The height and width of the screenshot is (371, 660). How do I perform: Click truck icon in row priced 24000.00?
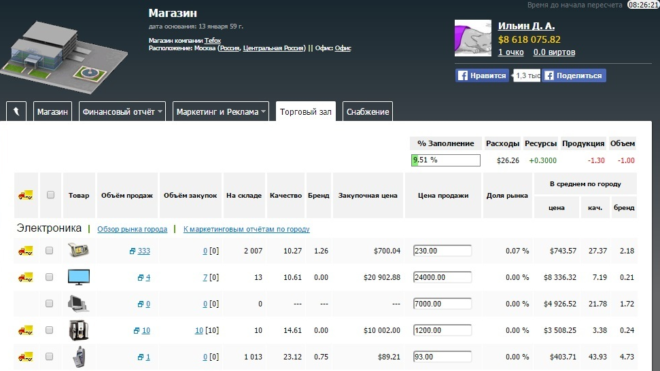pyautogui.click(x=26, y=277)
